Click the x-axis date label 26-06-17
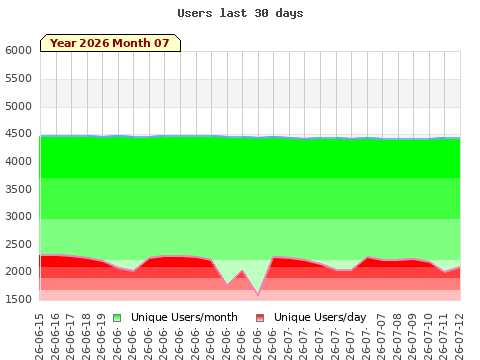Image resolution: width=480 pixels, height=360 pixels. [x=70, y=337]
